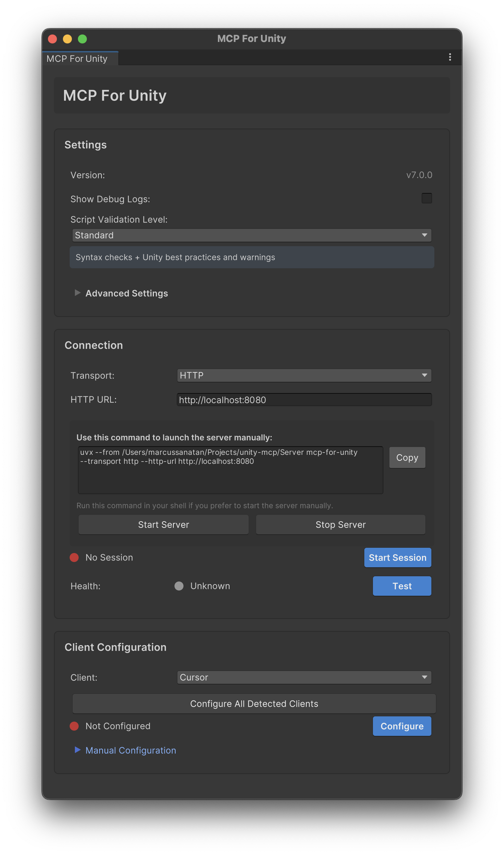The width and height of the screenshot is (504, 855).
Task: Select the MCP For Unity tab
Action: click(x=77, y=59)
